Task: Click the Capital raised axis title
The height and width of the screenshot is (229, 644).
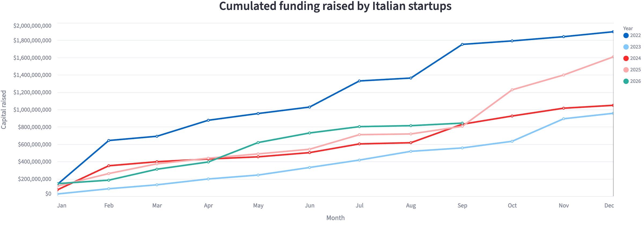Action: pyautogui.click(x=4, y=110)
